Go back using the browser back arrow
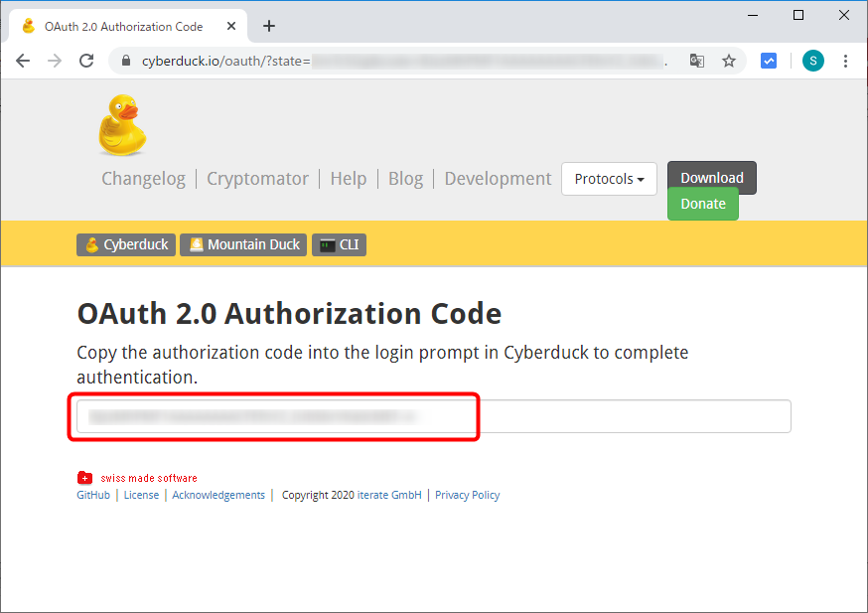Image resolution: width=868 pixels, height=613 pixels. click(x=23, y=61)
